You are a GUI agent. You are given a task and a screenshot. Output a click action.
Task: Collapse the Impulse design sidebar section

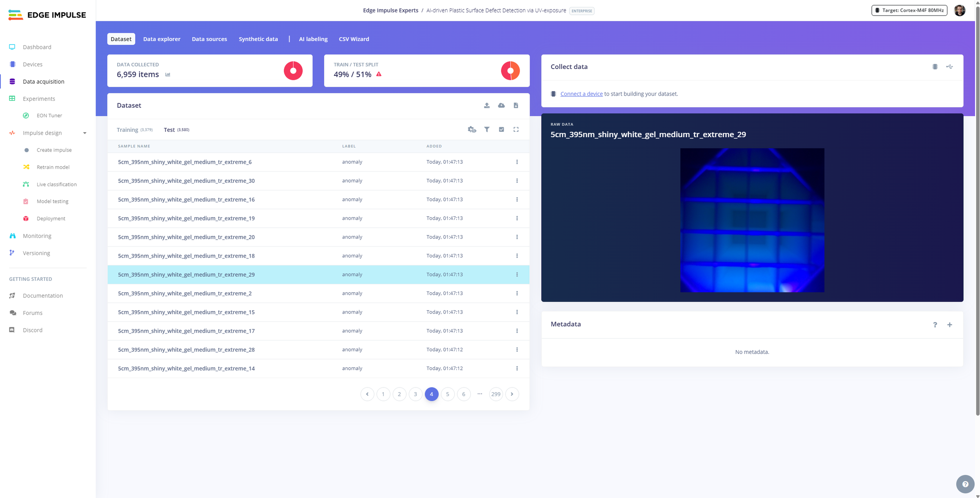click(x=85, y=133)
